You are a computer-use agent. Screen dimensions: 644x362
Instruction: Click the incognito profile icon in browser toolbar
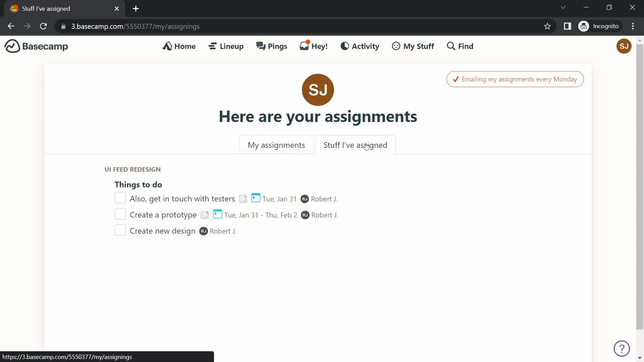pos(584,26)
